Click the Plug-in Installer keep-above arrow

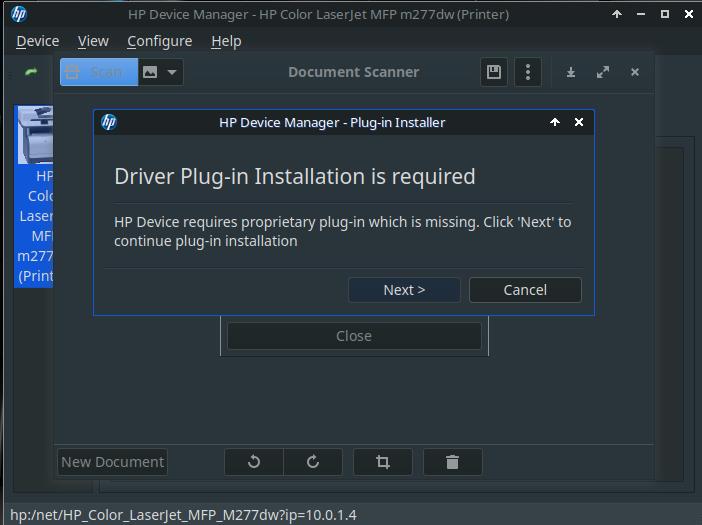coord(555,122)
